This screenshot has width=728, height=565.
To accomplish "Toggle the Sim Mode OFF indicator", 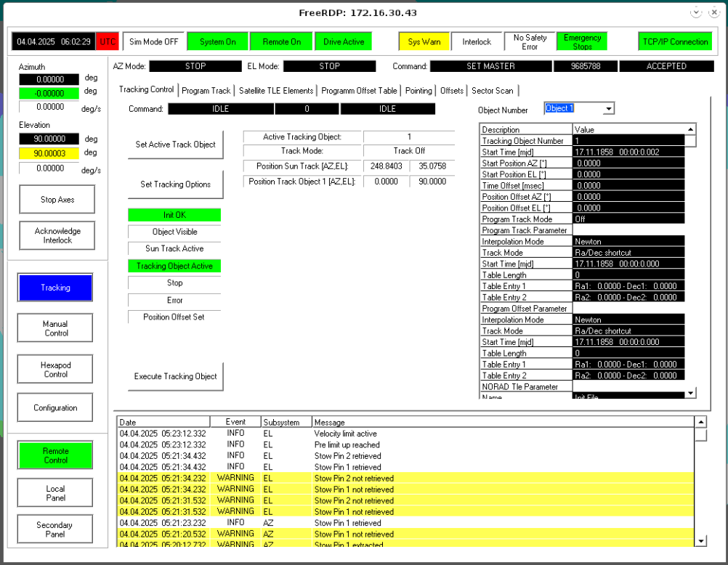I will [154, 42].
